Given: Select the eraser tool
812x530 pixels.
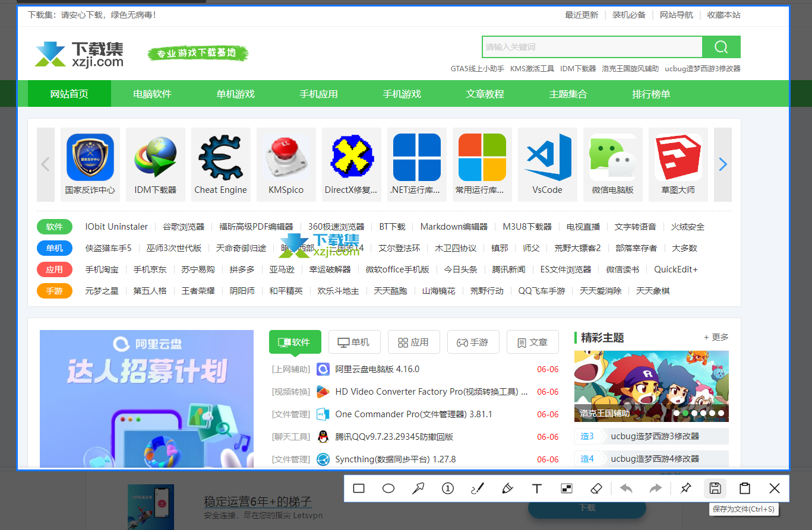Looking at the screenshot, I should tap(597, 488).
